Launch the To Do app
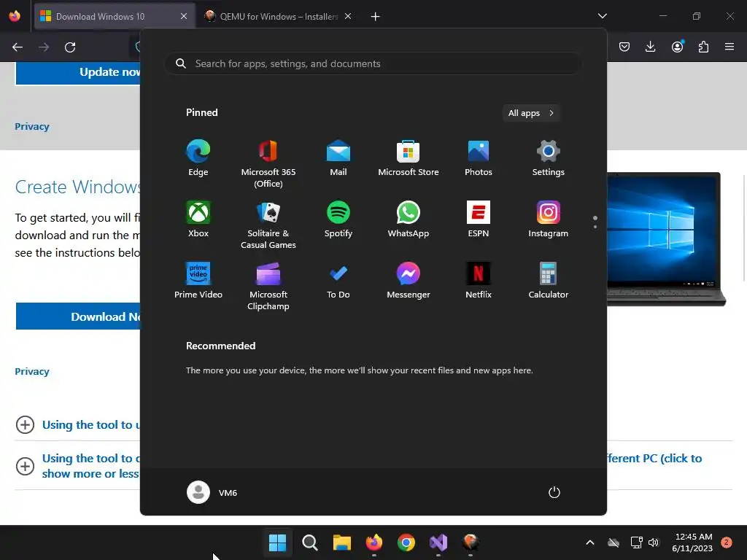The width and height of the screenshot is (747, 560). [338, 281]
